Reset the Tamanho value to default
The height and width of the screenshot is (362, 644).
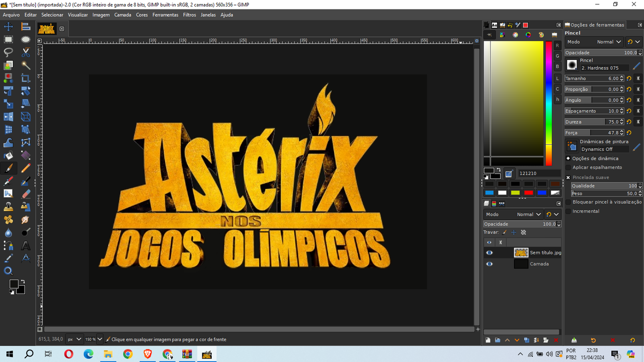pos(629,78)
